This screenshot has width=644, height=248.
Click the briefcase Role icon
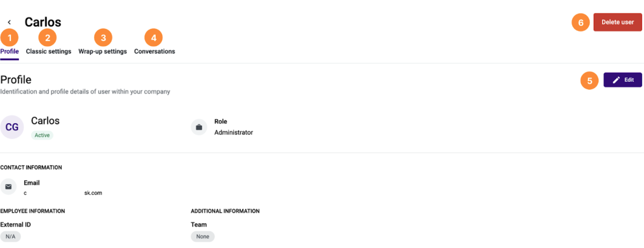(199, 127)
